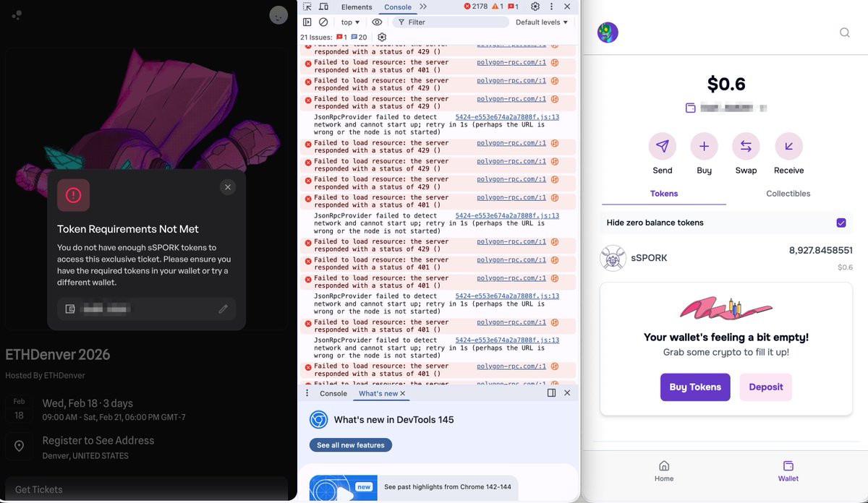Uncheck Hide zero balance tokens

[x=841, y=223]
